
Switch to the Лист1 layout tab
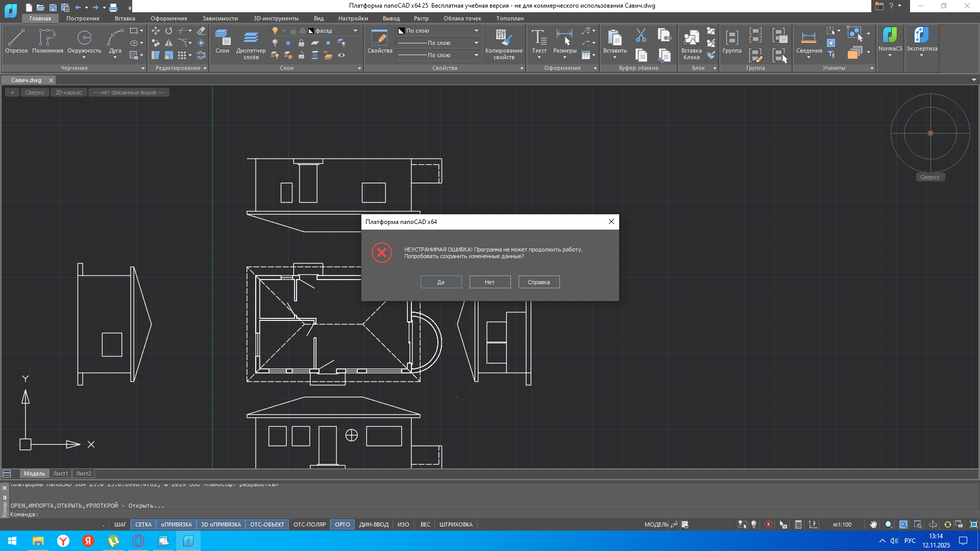pos(60,473)
